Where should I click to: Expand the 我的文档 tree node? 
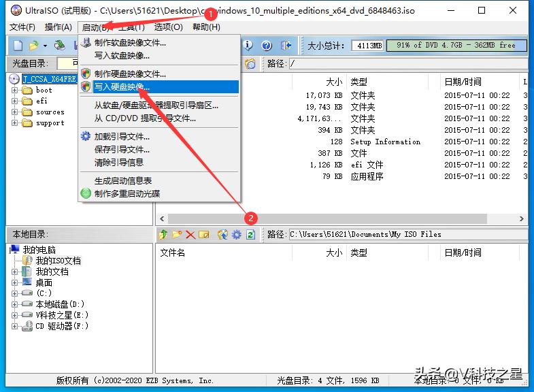(14, 272)
